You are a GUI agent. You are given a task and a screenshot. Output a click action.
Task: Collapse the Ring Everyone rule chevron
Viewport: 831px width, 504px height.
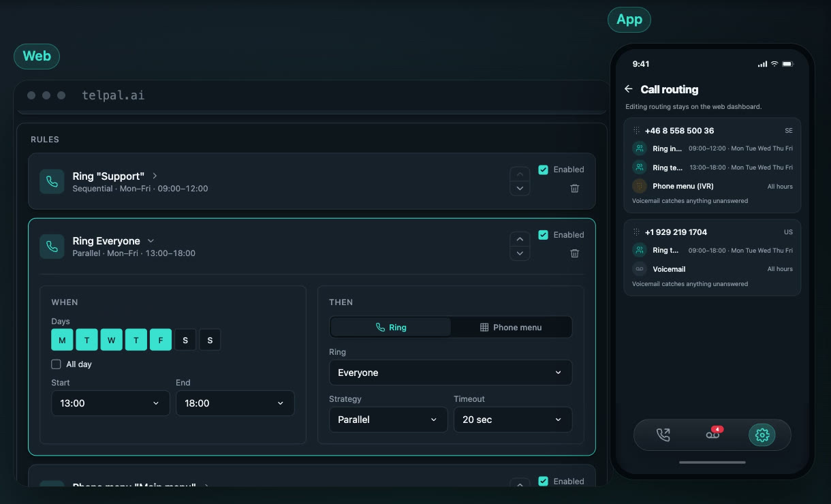coord(151,241)
